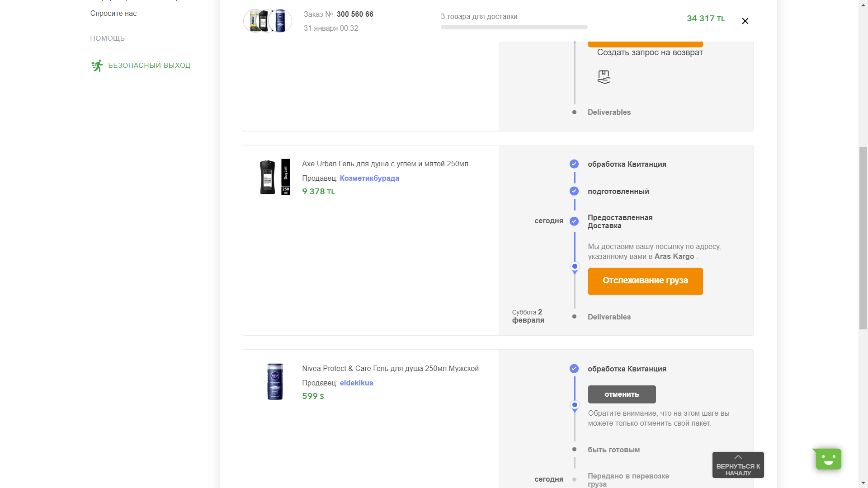Click order header product thumbnails

click(x=268, y=21)
